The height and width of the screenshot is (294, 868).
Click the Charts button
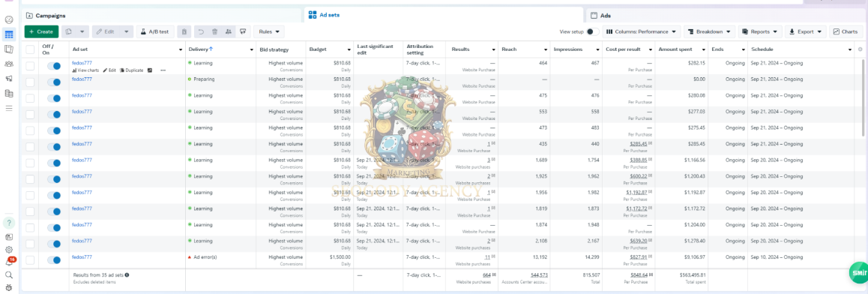pos(846,32)
